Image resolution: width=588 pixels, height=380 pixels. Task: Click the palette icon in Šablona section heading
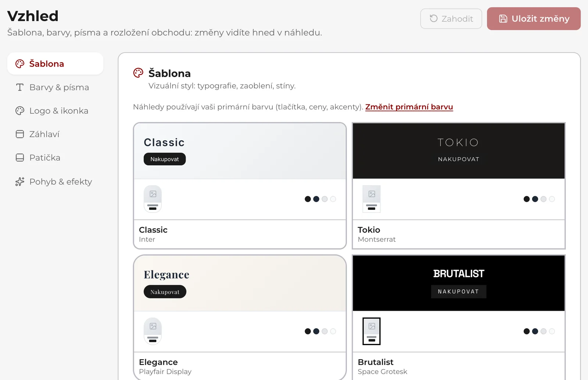pyautogui.click(x=138, y=73)
